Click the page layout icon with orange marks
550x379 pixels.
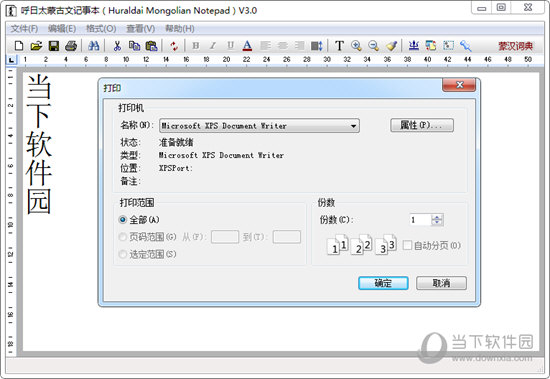tap(431, 46)
